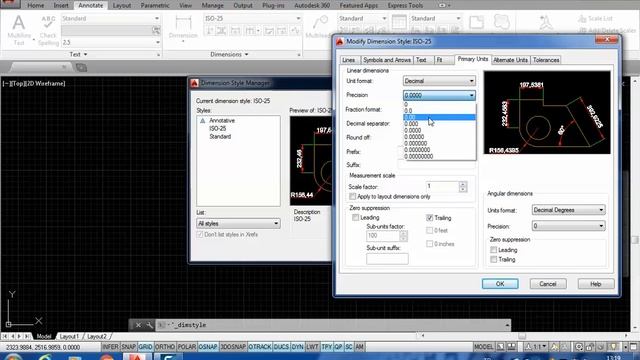This screenshot has height=360, width=640.
Task: Toggle OSNAP in status bar
Action: [208, 347]
